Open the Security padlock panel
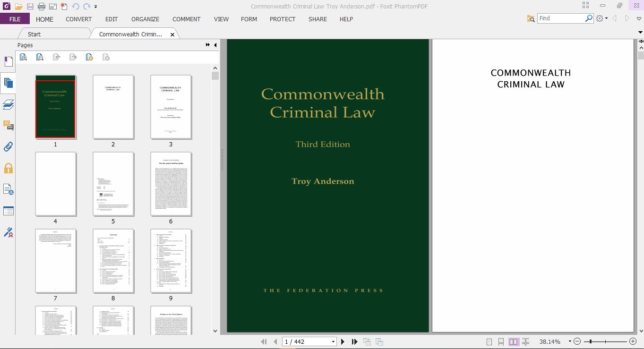The width and height of the screenshot is (644, 349). [x=8, y=168]
